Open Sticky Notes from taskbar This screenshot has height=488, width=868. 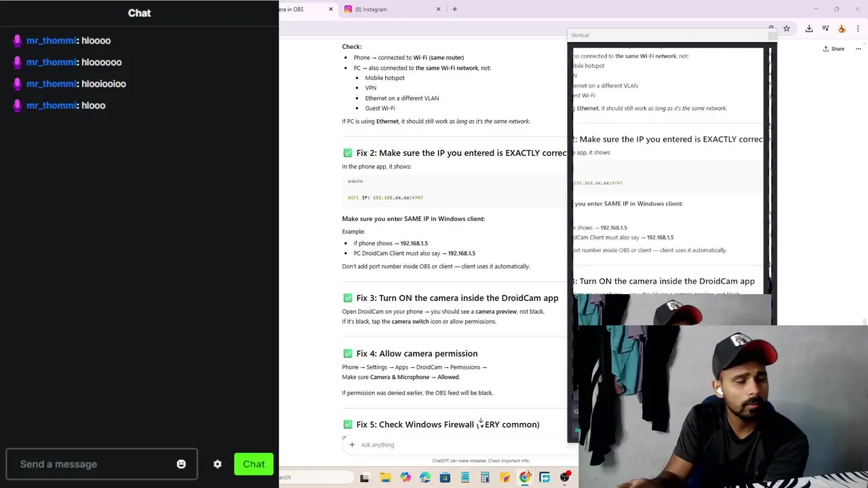coord(505,478)
